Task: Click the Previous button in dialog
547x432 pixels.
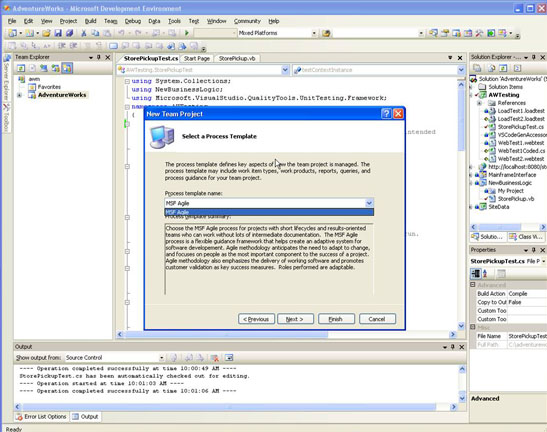Action: 256,319
